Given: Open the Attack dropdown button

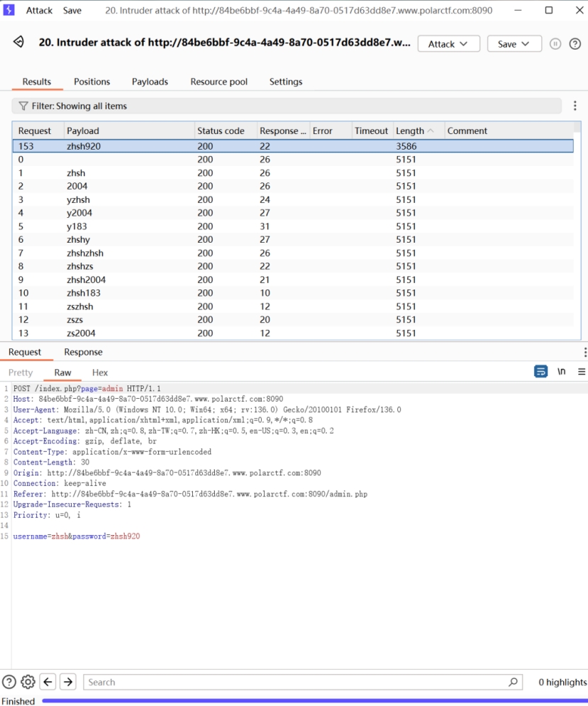Looking at the screenshot, I should point(448,44).
